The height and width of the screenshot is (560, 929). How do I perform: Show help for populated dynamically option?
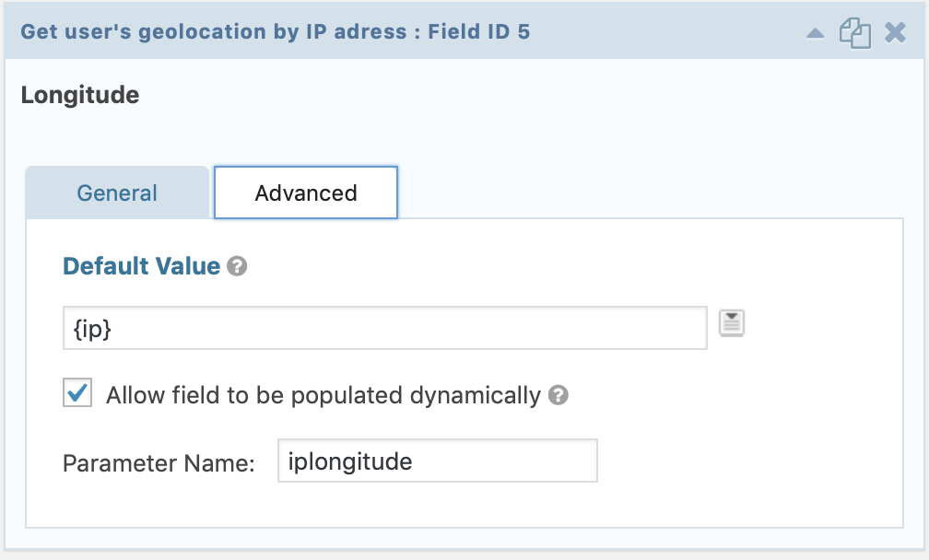pos(559,395)
